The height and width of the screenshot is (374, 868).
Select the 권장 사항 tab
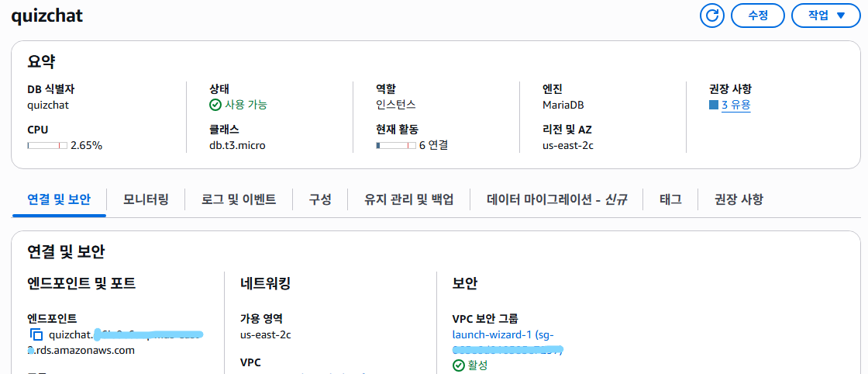click(739, 199)
